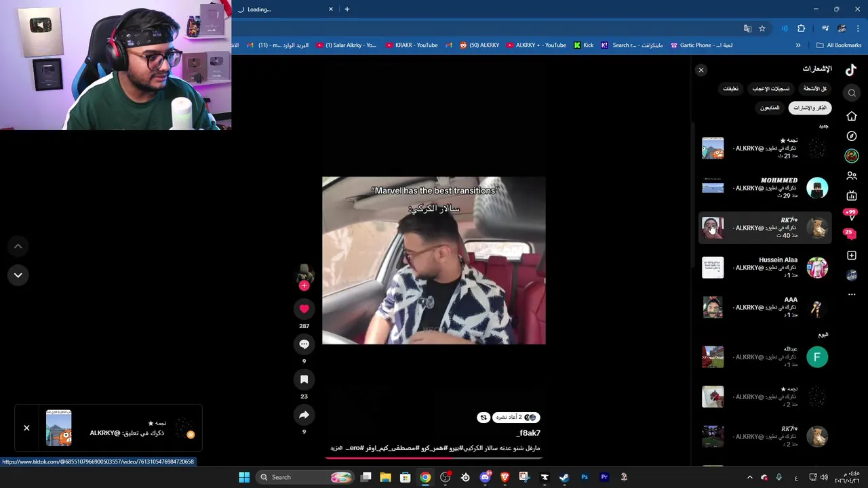
Task: Select the All Activity notification tab
Action: [x=815, y=89]
